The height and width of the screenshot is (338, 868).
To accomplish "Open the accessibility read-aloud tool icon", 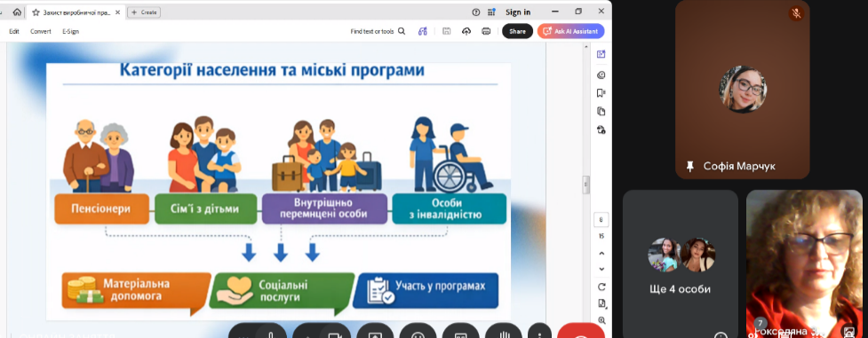I will click(423, 32).
